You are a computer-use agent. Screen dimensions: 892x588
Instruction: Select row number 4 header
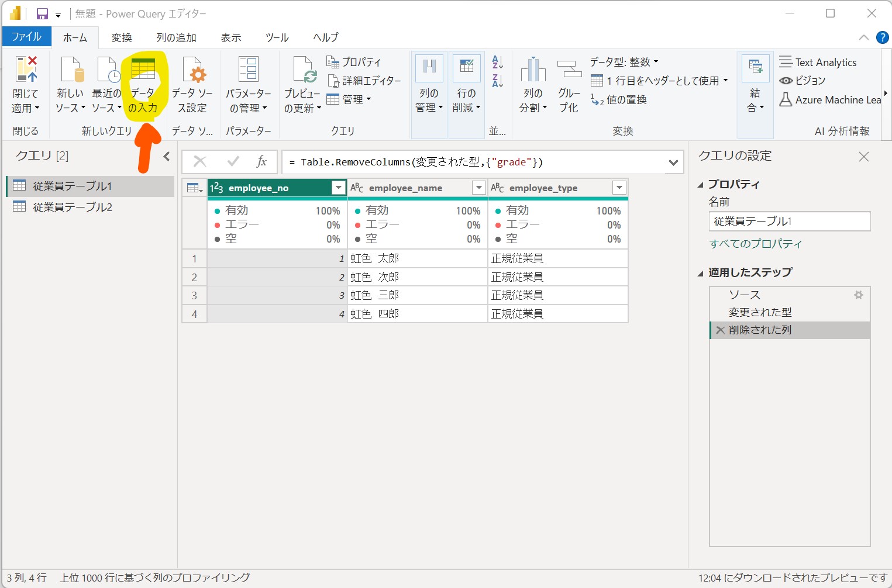click(195, 314)
